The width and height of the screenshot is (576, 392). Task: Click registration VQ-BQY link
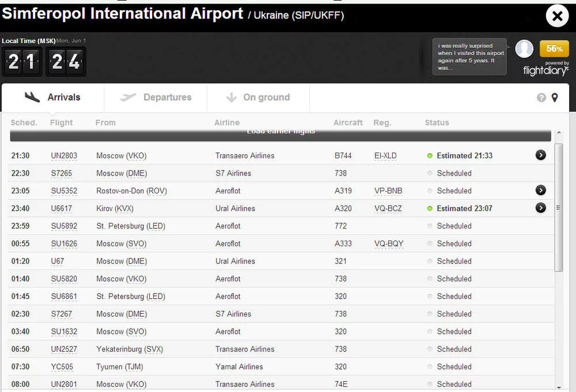click(x=389, y=244)
